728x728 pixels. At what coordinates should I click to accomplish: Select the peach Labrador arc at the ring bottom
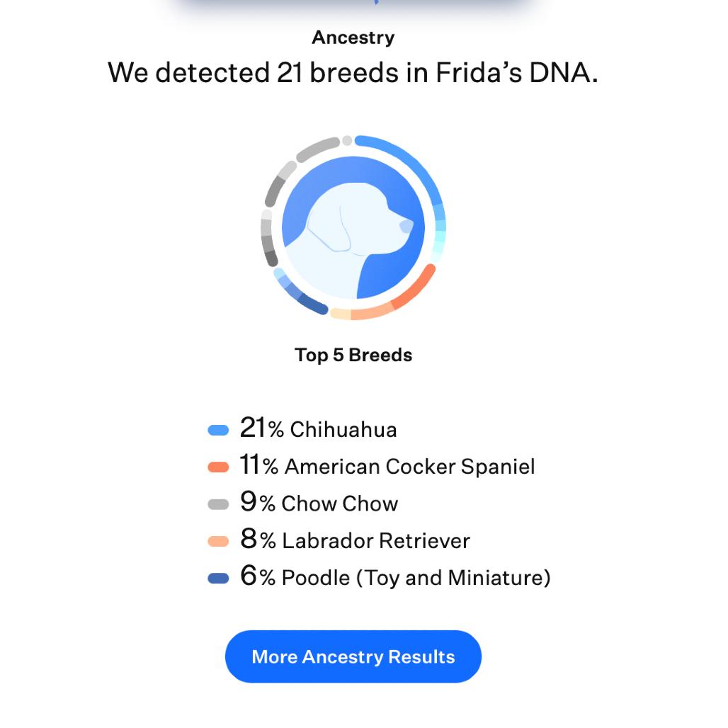[x=371, y=312]
